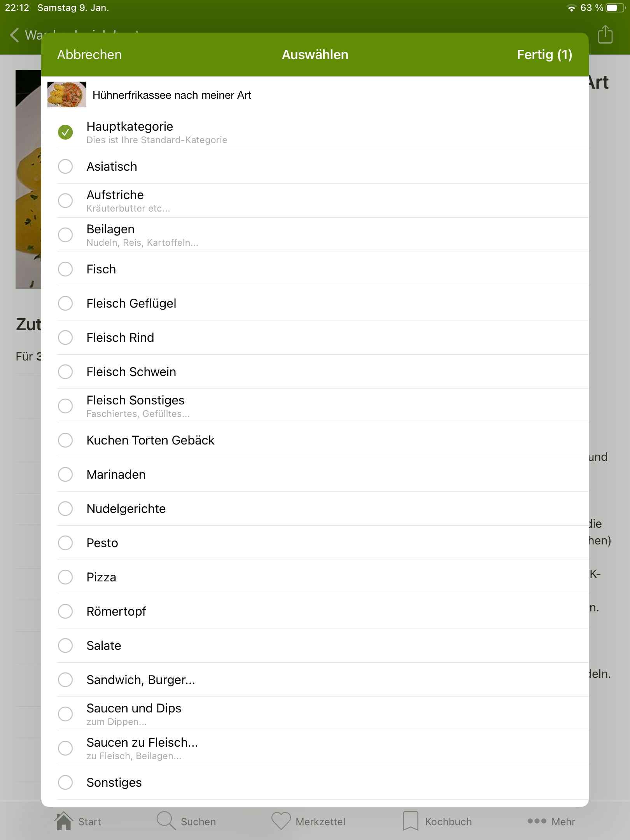Tap the Hühnerfrikassee recipe thumbnail
The height and width of the screenshot is (840, 630).
[x=67, y=94]
